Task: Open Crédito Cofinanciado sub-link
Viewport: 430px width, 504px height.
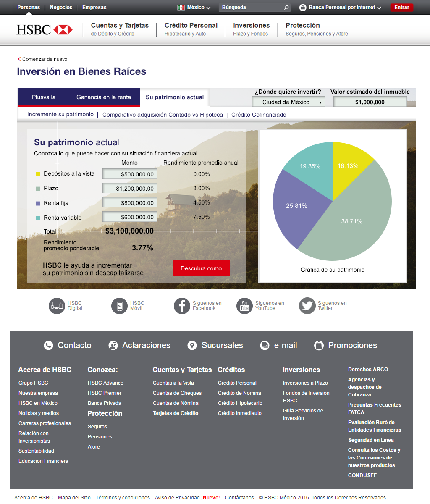Action: pos(259,115)
